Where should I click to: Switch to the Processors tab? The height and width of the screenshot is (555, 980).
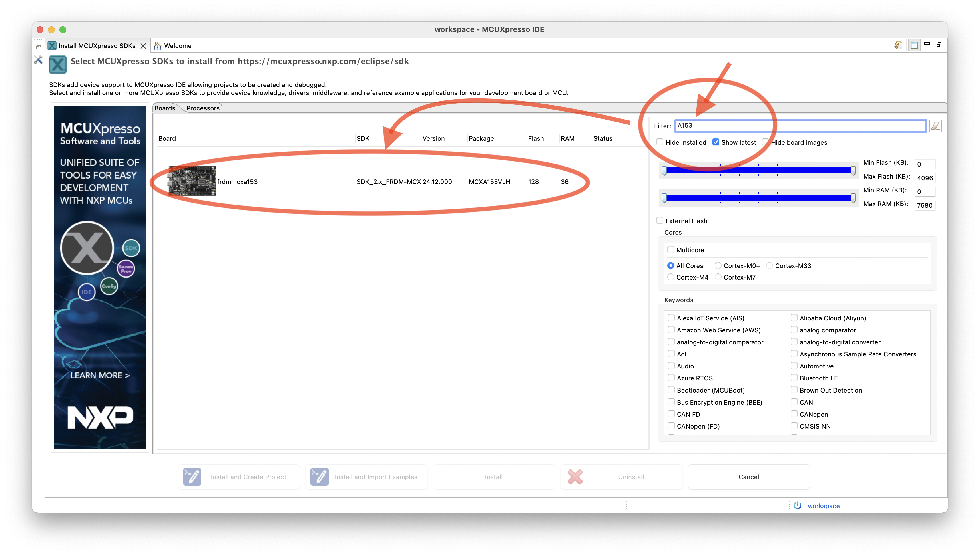203,108
